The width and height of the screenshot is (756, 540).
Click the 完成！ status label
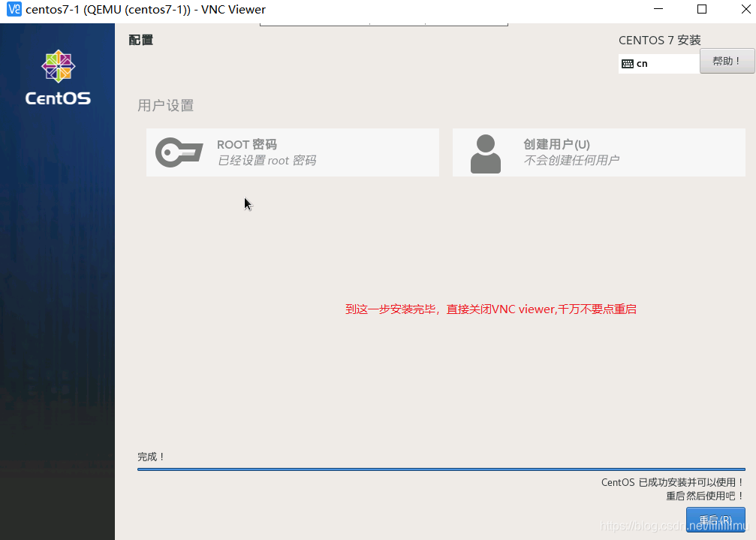tap(151, 457)
